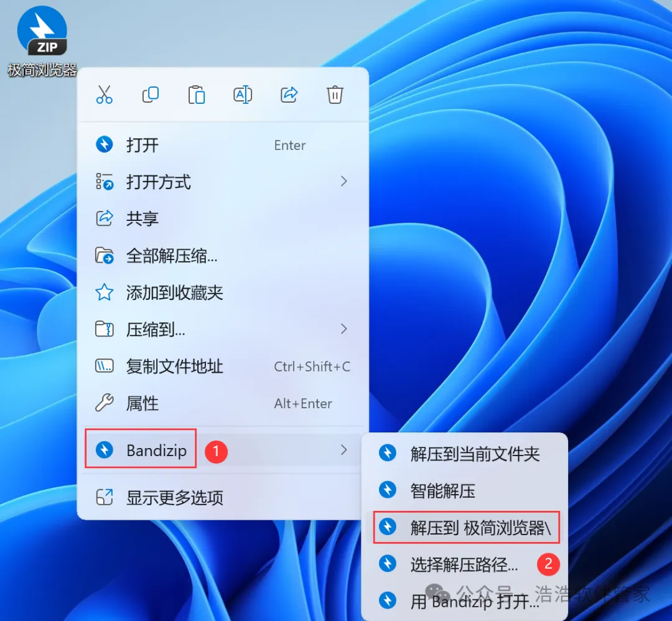The image size is (672, 621).
Task: Click the Rename icon
Action: click(x=243, y=95)
